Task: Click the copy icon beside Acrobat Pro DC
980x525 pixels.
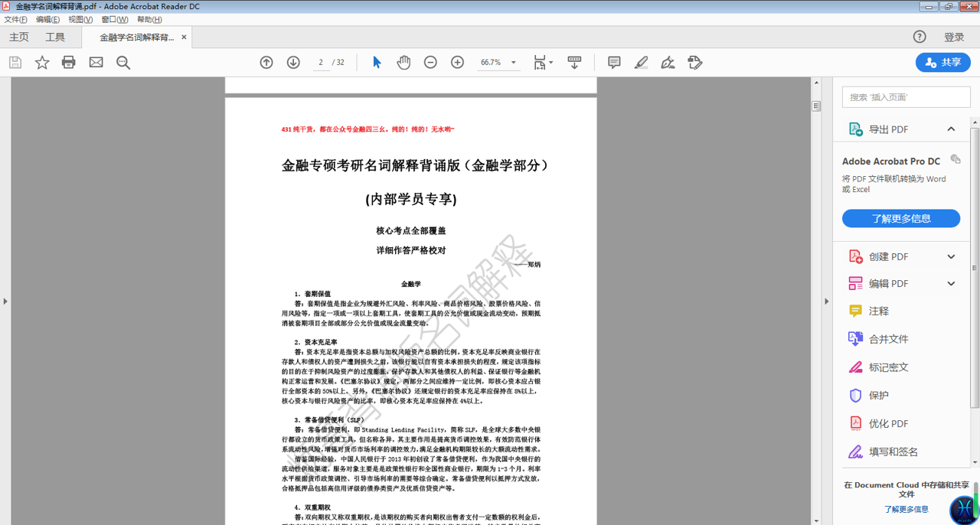Action: tap(955, 159)
